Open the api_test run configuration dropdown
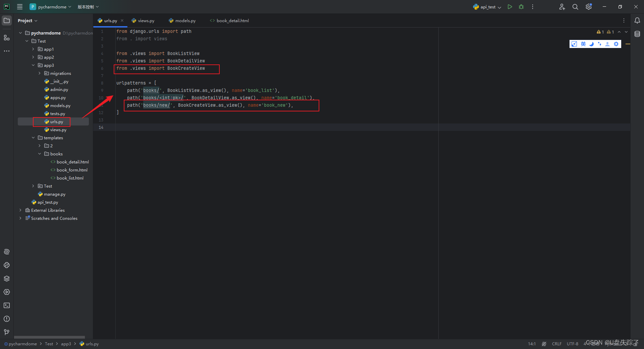This screenshot has width=644, height=349. (499, 7)
